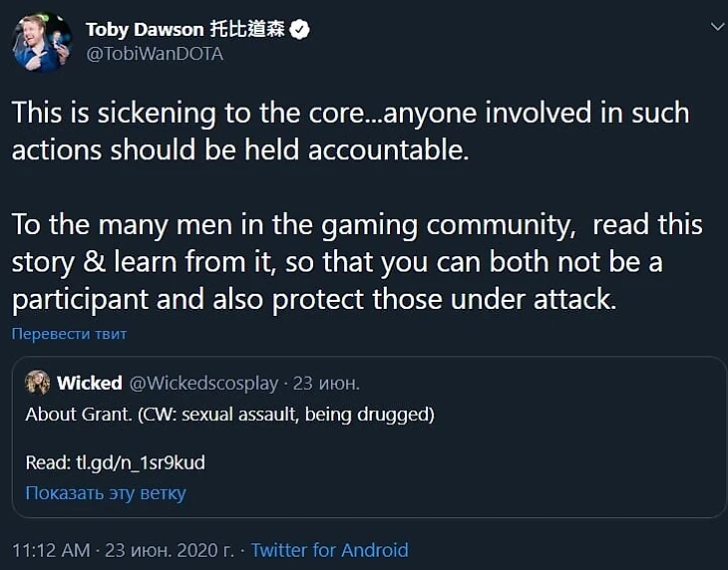Click the 'About Grant' quoted tweet text

coord(229,414)
